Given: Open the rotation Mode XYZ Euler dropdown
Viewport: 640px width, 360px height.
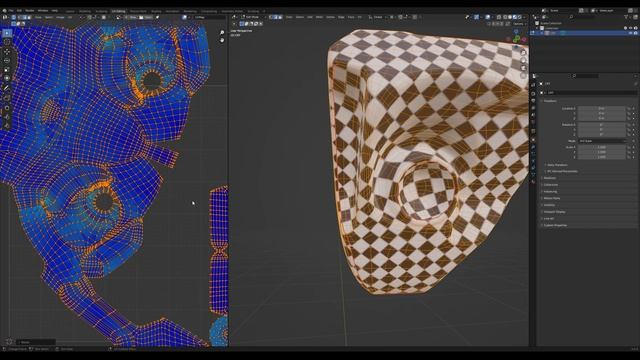Looking at the screenshot, I should tap(602, 141).
